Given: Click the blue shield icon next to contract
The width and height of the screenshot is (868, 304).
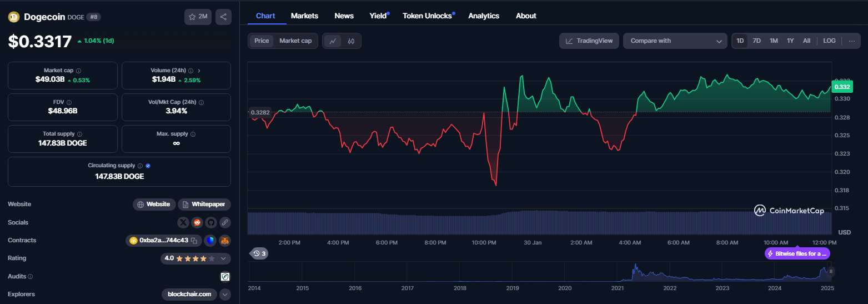Looking at the screenshot, I should (x=209, y=241).
